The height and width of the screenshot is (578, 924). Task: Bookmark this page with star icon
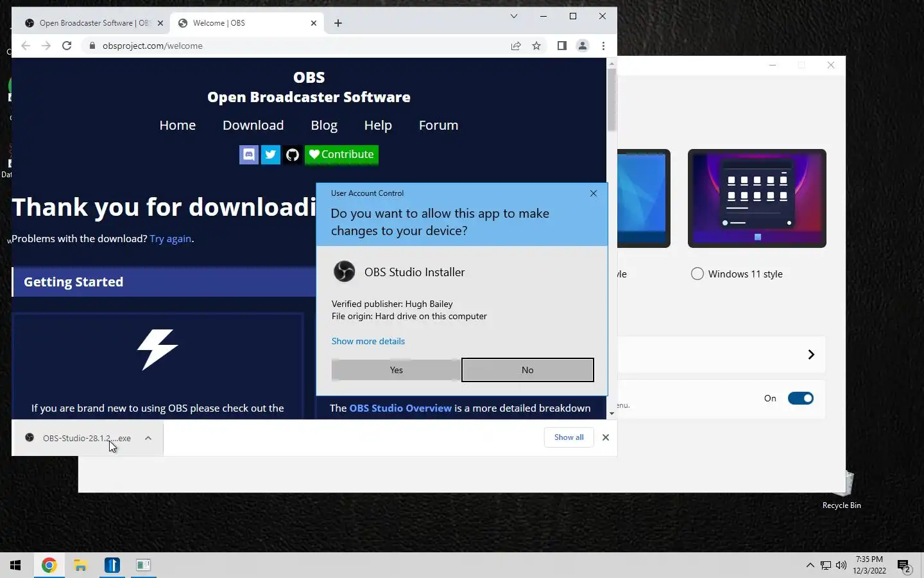click(536, 46)
